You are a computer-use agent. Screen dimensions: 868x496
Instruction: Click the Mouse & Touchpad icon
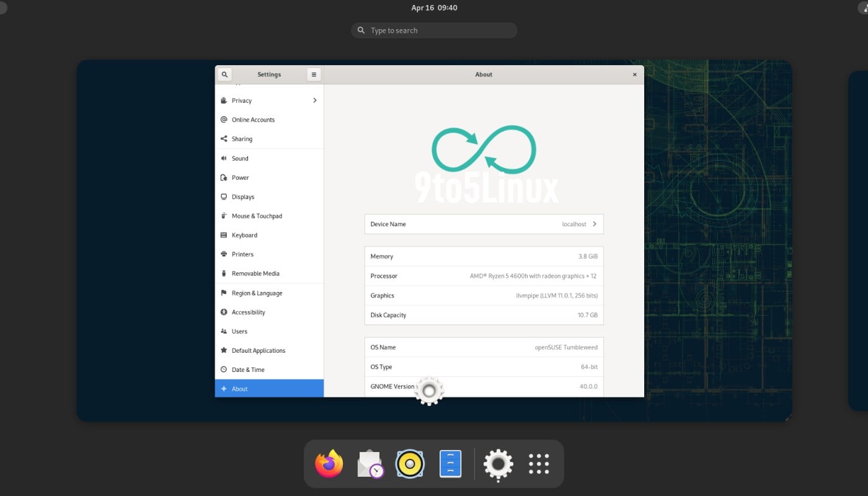coord(224,216)
